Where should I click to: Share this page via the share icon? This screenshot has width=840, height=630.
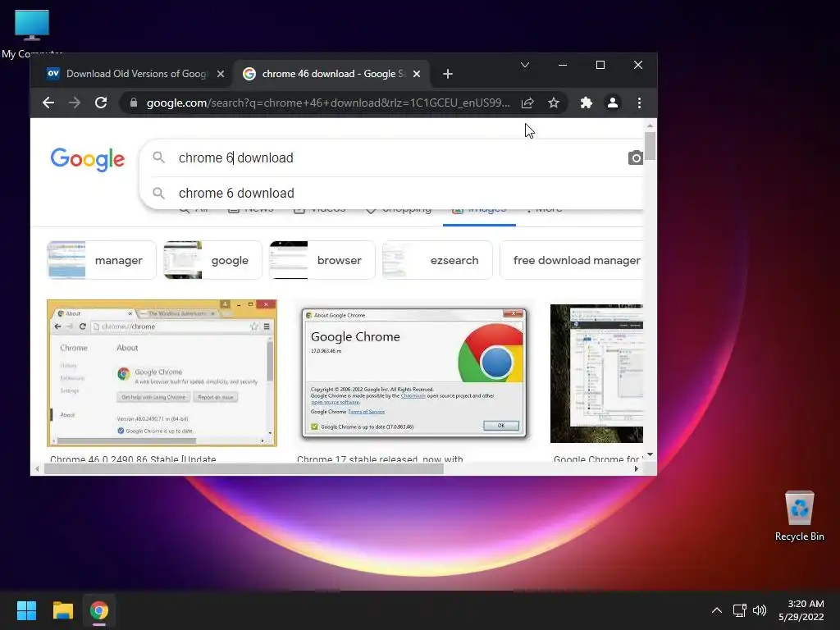[527, 103]
